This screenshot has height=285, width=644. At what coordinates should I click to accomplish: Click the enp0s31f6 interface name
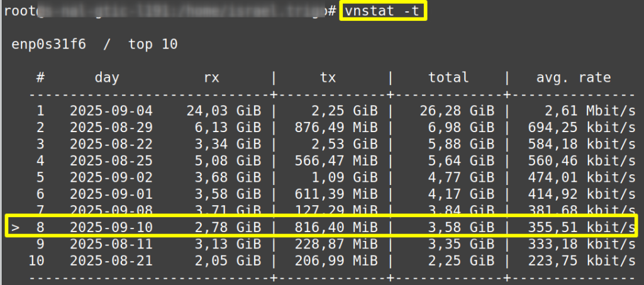48,44
